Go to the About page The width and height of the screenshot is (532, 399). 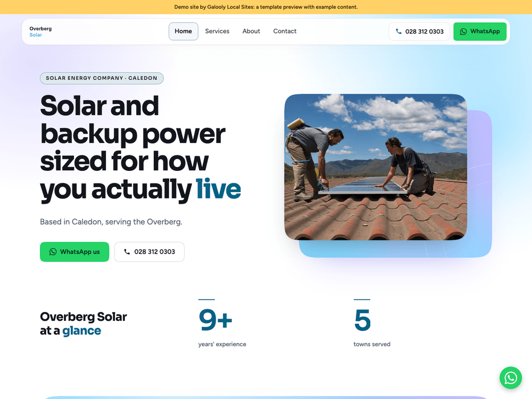[251, 31]
